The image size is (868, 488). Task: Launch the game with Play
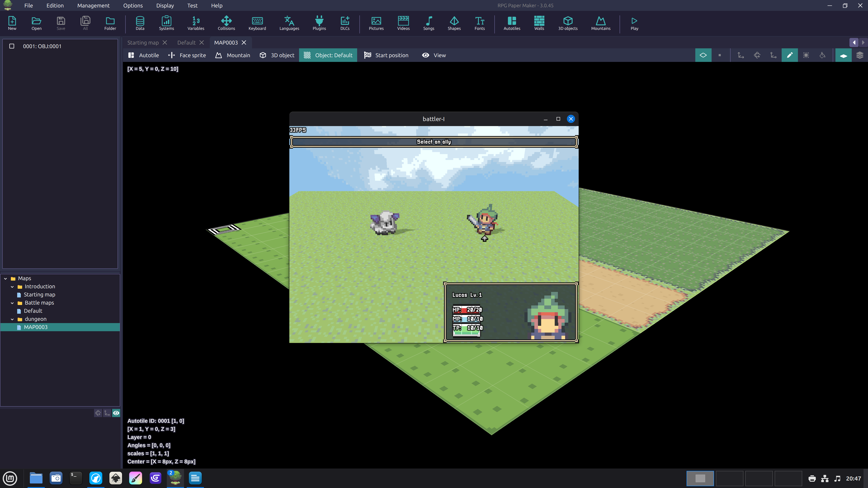(x=634, y=23)
